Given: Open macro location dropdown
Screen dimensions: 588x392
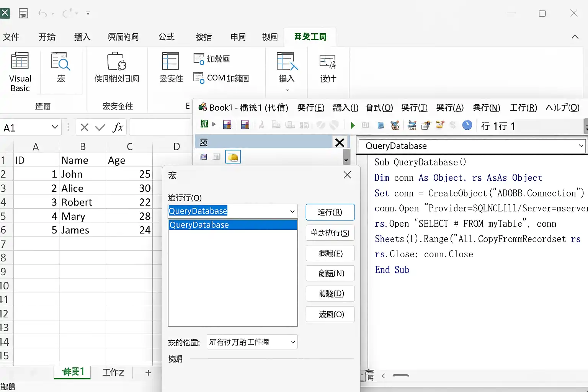Looking at the screenshot, I should [x=252, y=342].
